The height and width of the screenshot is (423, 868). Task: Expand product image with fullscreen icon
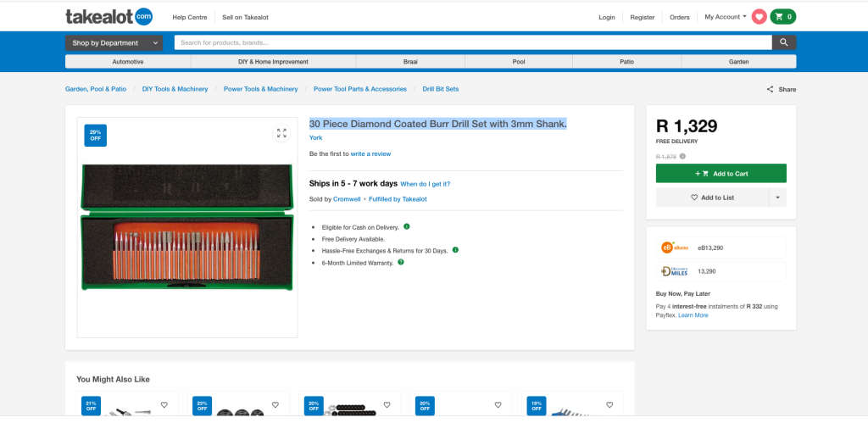coord(281,134)
